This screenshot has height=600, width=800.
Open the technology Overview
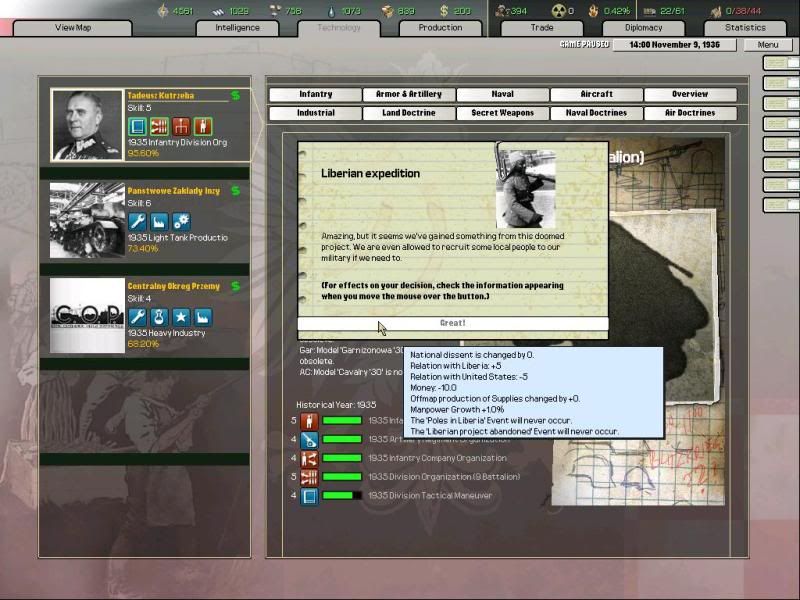[690, 94]
